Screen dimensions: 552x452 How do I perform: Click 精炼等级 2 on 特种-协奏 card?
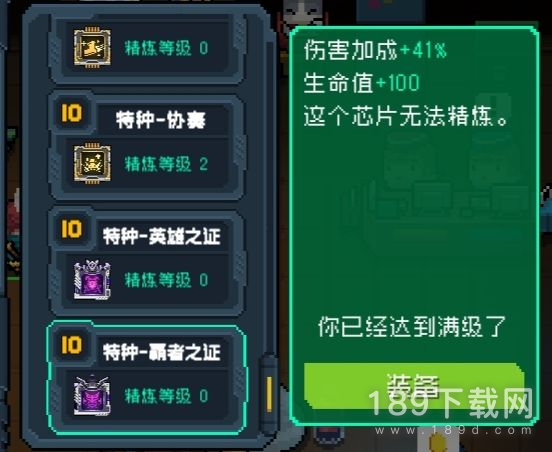166,164
